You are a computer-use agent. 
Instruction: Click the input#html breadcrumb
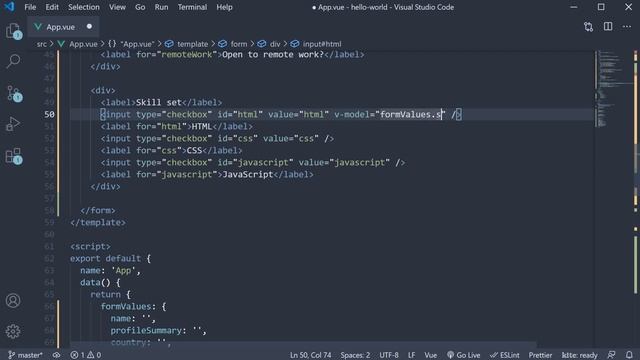pyautogui.click(x=316, y=44)
